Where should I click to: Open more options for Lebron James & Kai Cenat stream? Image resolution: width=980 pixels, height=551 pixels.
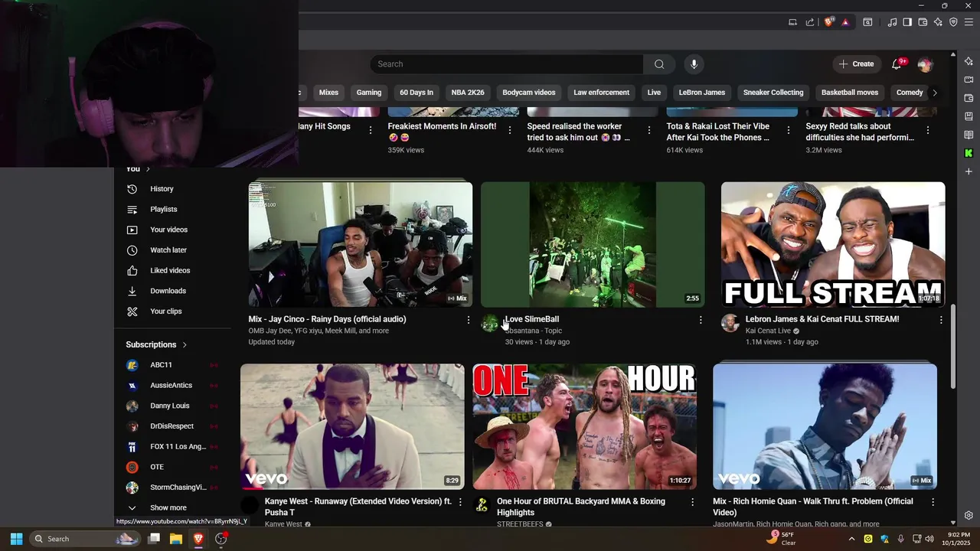tap(941, 320)
